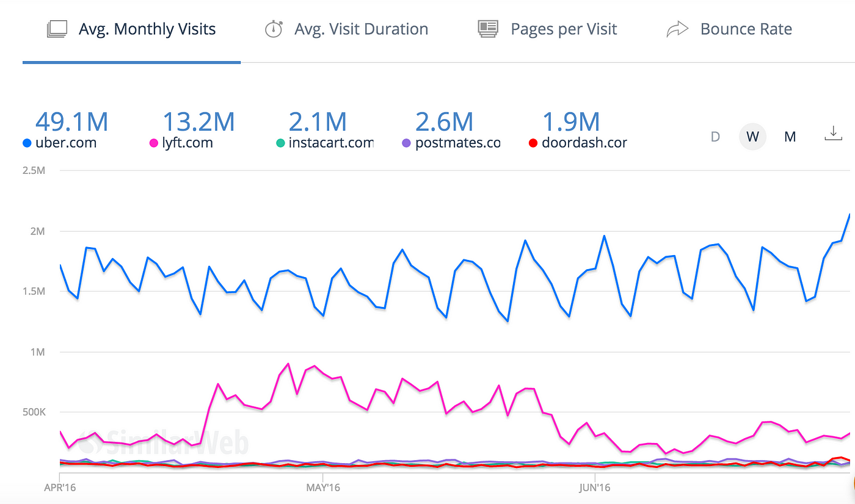Toggle the postmates.com series in legend
This screenshot has height=504, width=855.
[x=451, y=143]
